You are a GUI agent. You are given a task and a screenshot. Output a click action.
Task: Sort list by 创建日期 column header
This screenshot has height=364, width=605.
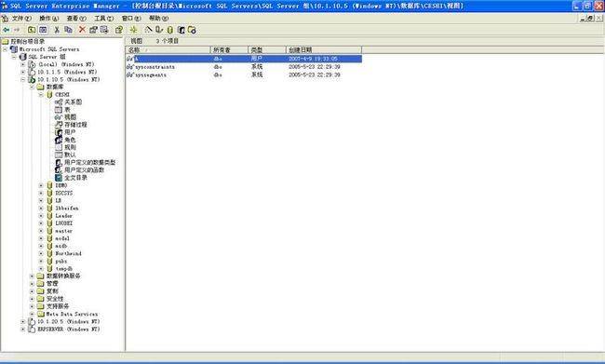(x=324, y=49)
